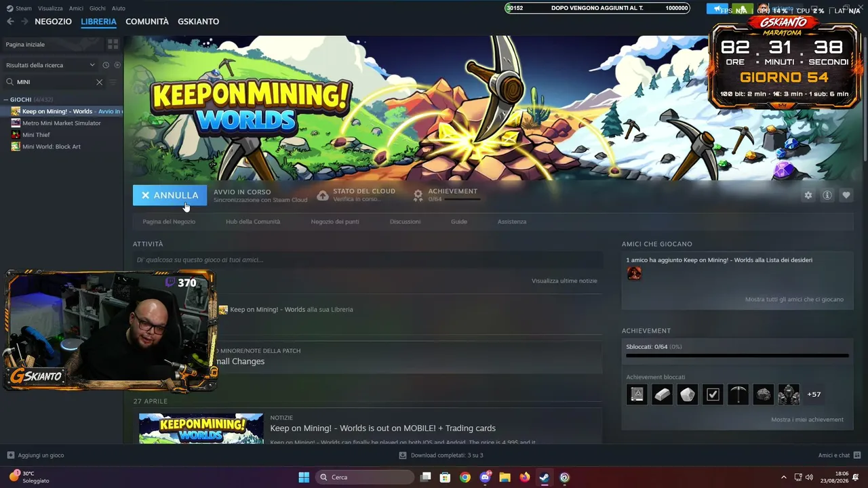Screen dimensions: 868x488
Task: Switch to the NEGOZIO tab
Action: click(x=53, y=22)
